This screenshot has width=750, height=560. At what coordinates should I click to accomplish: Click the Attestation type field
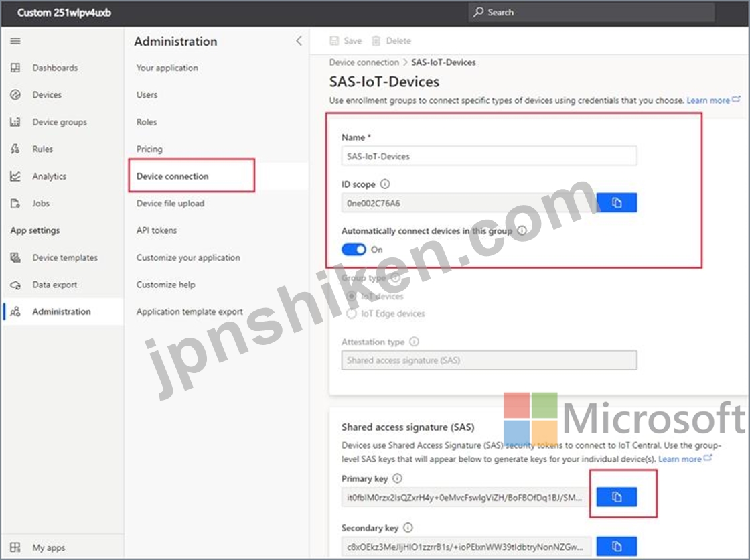[489, 360]
